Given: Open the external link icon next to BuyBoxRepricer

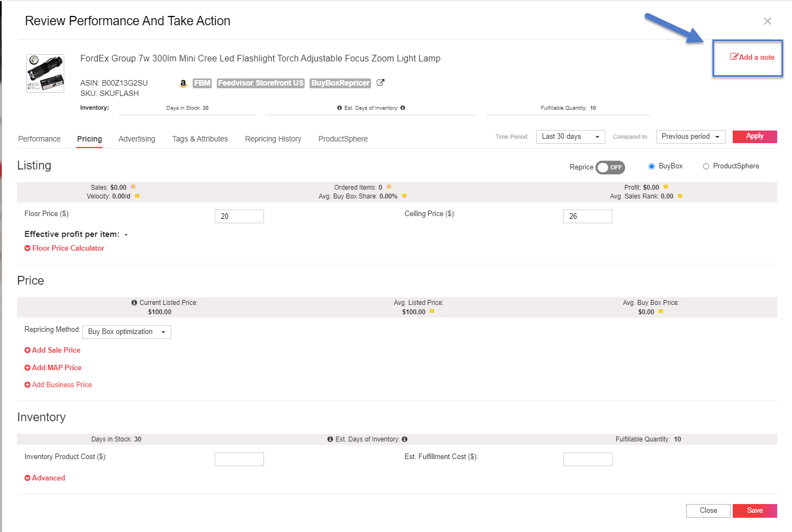Looking at the screenshot, I should (380, 83).
